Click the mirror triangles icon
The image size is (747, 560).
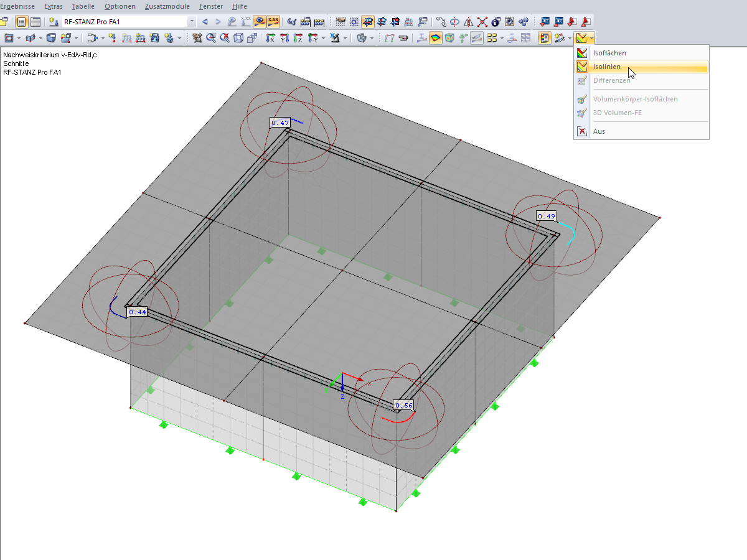(468, 22)
